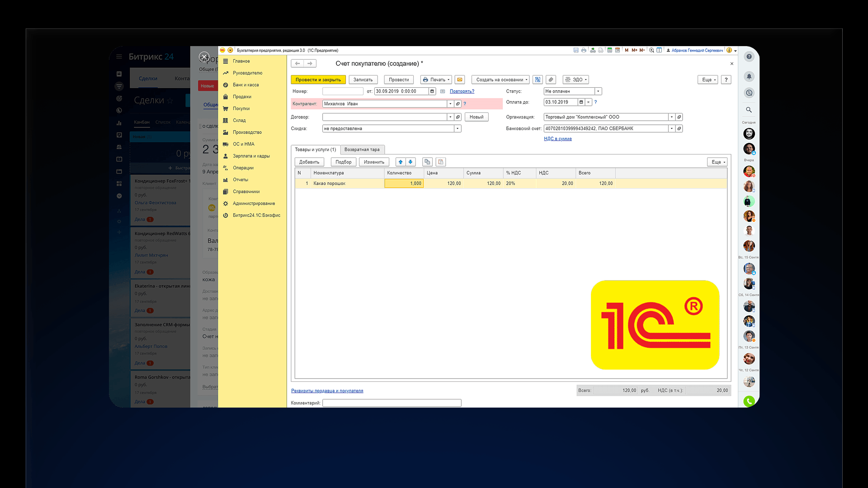Viewport: 868px width, 488px height.
Task: Open Реквизиты продавца и покупателя link
Action: tap(327, 391)
